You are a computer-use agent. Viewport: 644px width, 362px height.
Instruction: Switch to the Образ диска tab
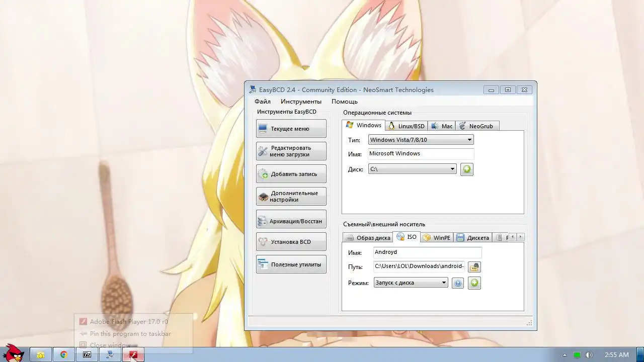(368, 238)
